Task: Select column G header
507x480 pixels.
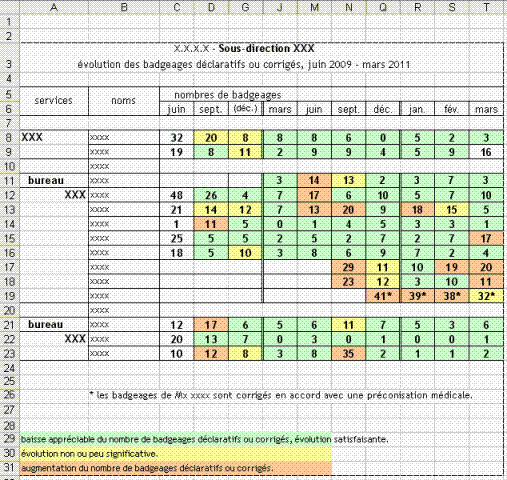Action: tap(245, 7)
